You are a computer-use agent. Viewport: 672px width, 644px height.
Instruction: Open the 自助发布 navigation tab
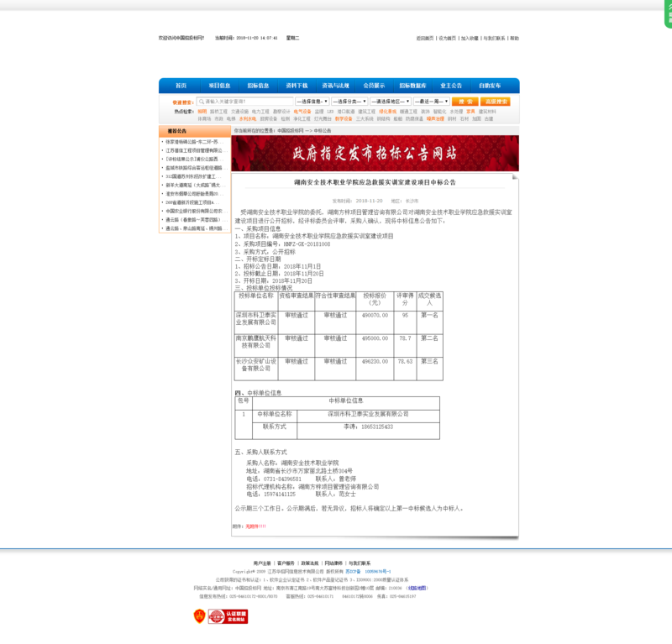pos(490,86)
